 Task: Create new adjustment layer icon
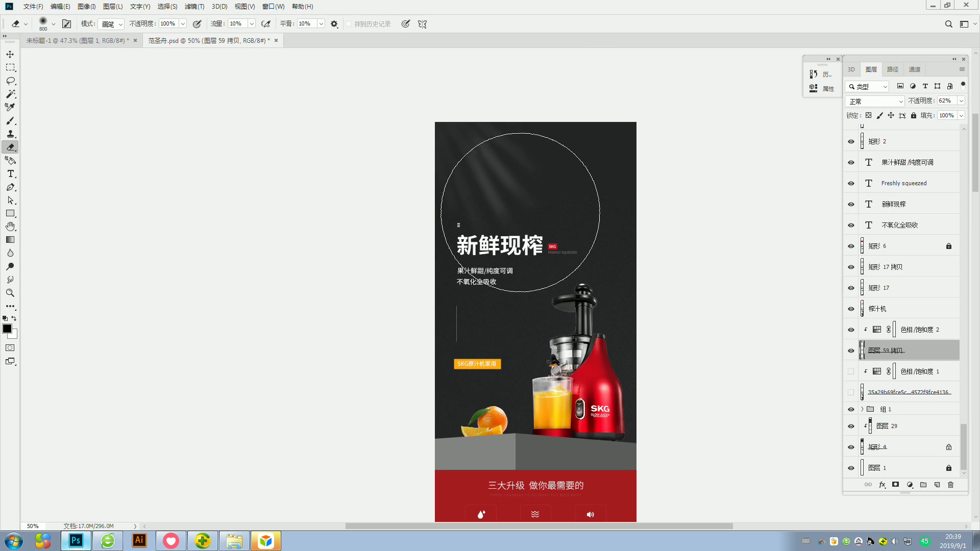pyautogui.click(x=910, y=485)
